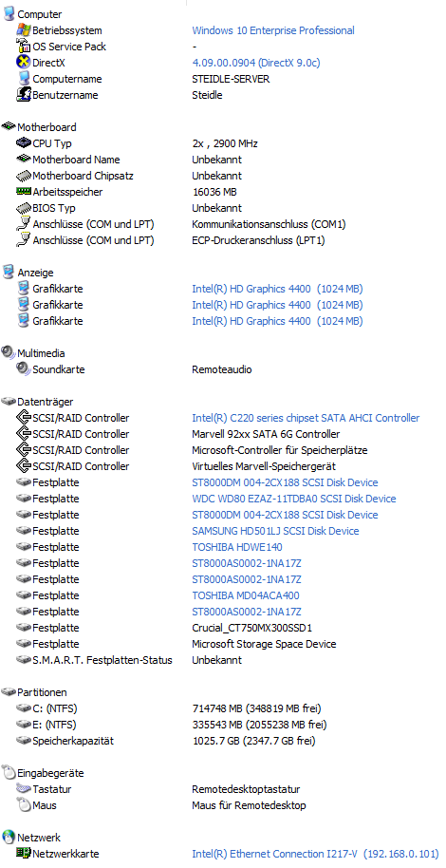Click the DirectX yellow X icon
This screenshot has width=446, height=868.
tap(24, 63)
